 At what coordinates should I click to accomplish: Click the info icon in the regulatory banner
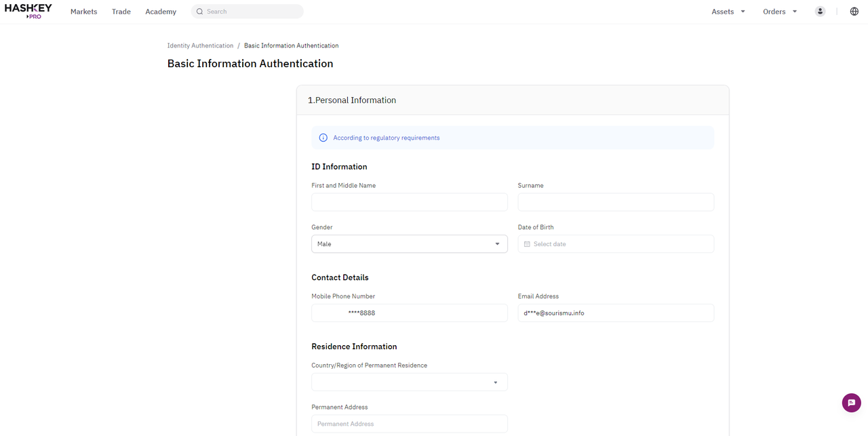323,137
